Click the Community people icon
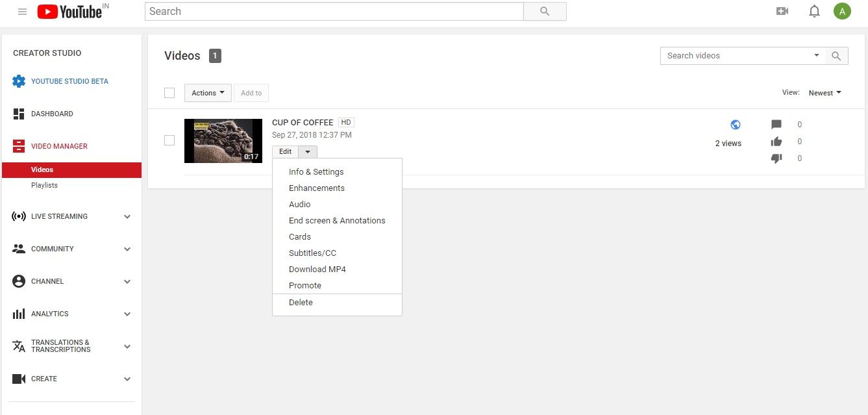This screenshot has width=868, height=415. point(19,249)
